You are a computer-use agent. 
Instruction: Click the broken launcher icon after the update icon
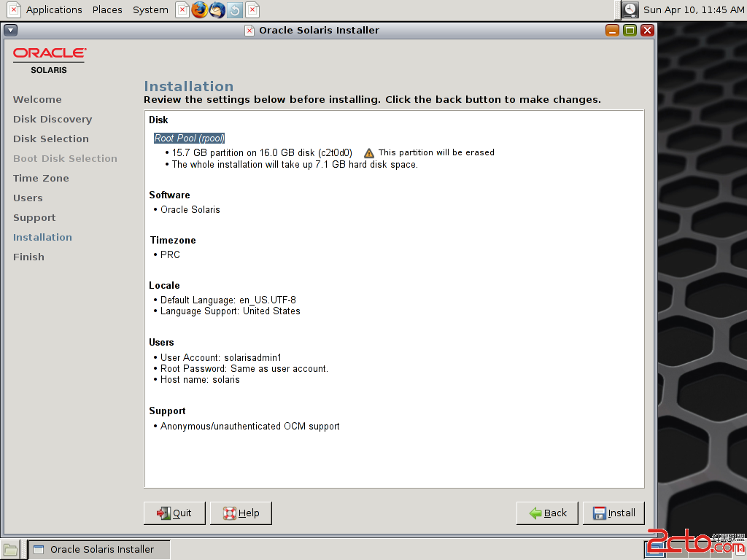click(x=252, y=9)
